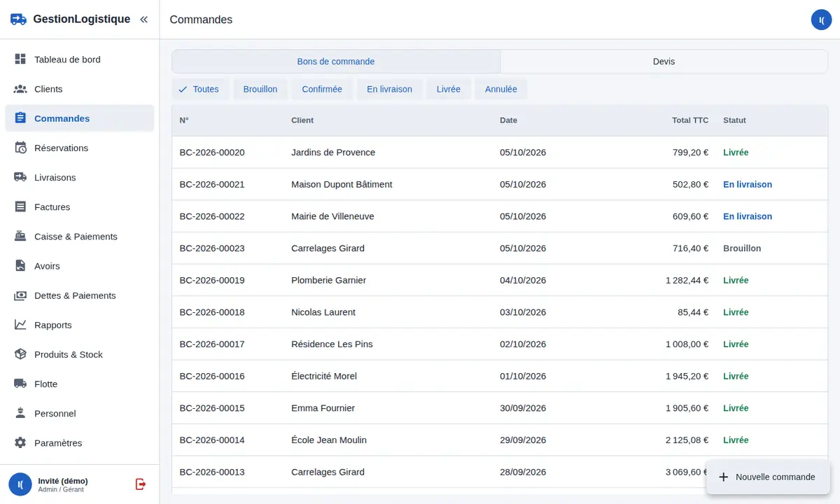Select the Toutes filter chip

tap(200, 89)
